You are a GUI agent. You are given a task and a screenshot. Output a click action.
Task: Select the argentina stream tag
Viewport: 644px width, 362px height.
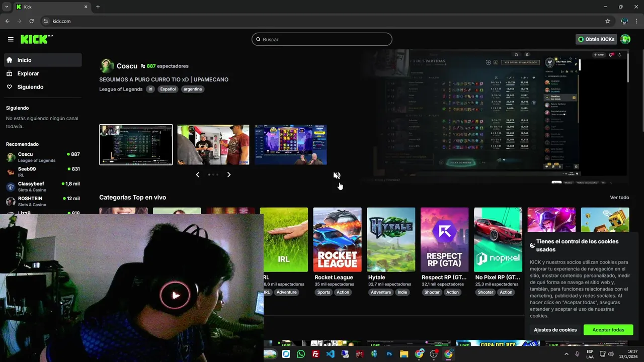tap(193, 89)
